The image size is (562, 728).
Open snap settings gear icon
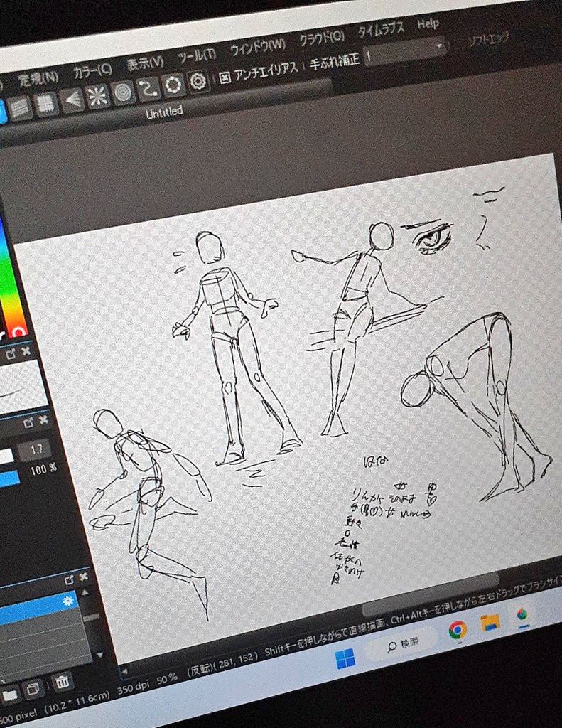[198, 81]
